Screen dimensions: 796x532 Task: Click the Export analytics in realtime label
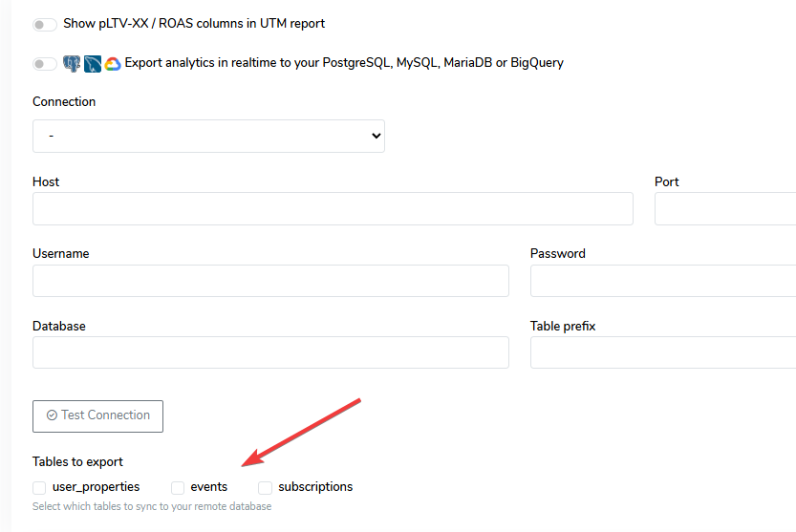344,63
